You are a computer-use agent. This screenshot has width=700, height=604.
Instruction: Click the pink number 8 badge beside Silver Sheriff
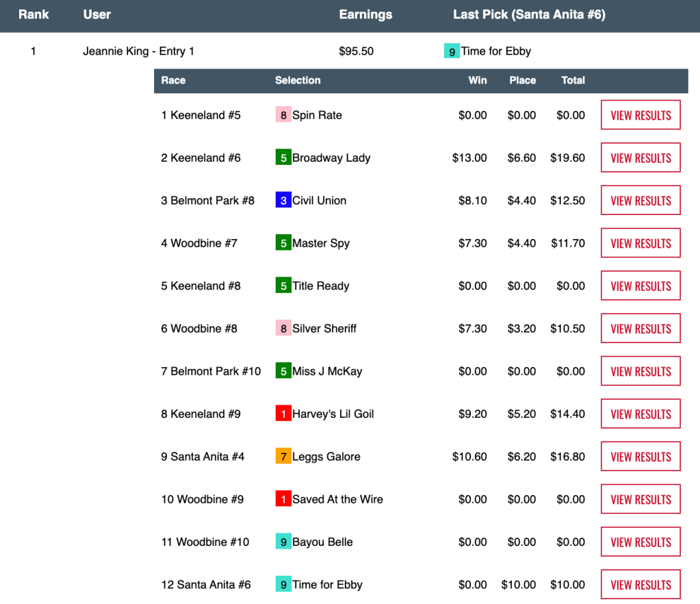click(283, 329)
